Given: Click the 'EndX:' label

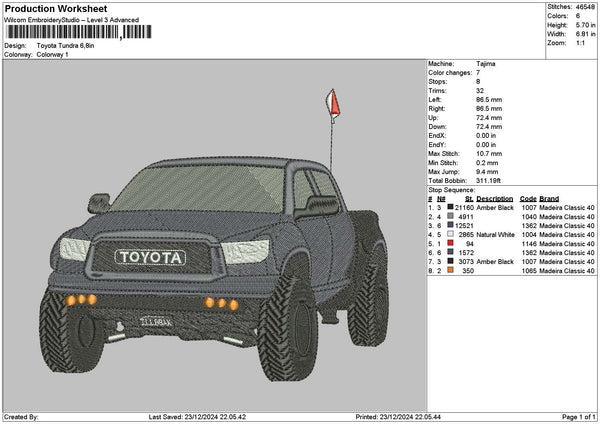Looking at the screenshot, I should [437, 136].
